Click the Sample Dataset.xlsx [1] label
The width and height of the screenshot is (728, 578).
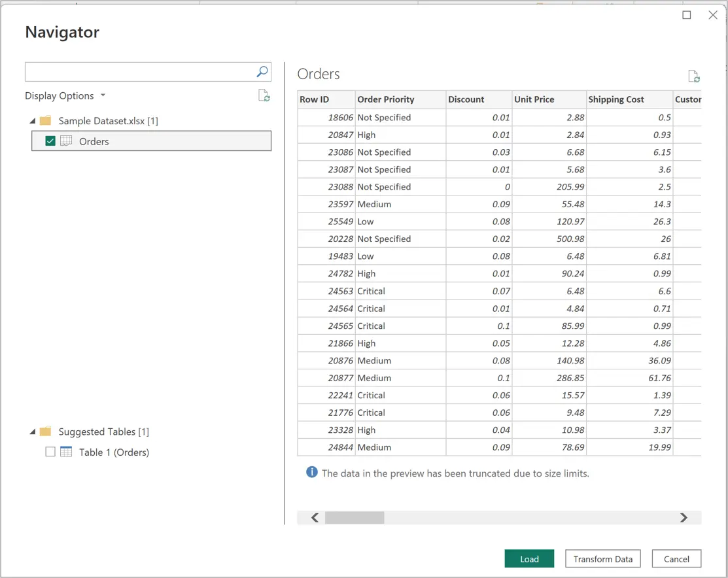tap(108, 121)
